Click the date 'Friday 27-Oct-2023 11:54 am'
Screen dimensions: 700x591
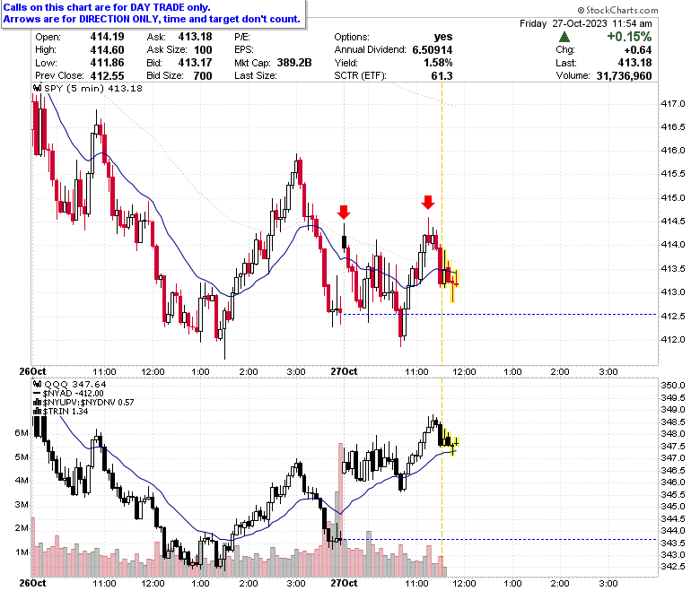(586, 23)
